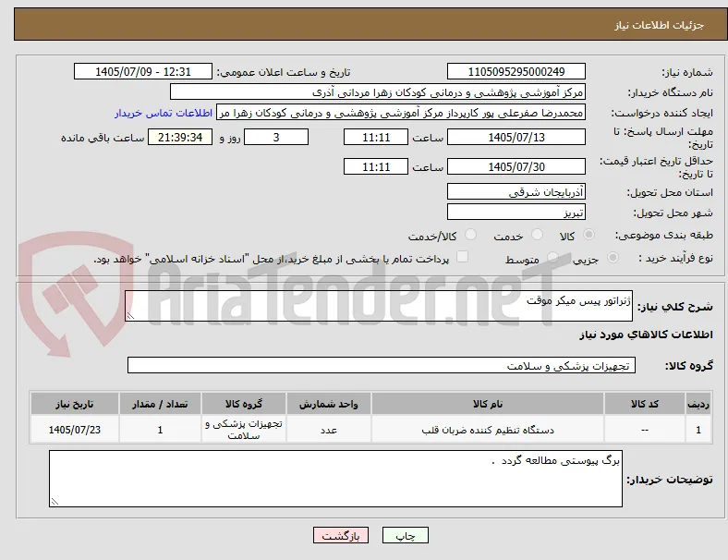The width and height of the screenshot is (728, 560).
Task: Click the goods group field تجهیزات پزشکی و سلامت
Action: click(382, 365)
